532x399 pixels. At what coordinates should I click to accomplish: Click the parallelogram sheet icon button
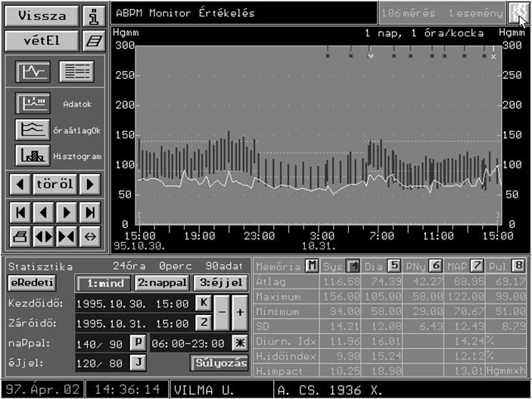(94, 41)
